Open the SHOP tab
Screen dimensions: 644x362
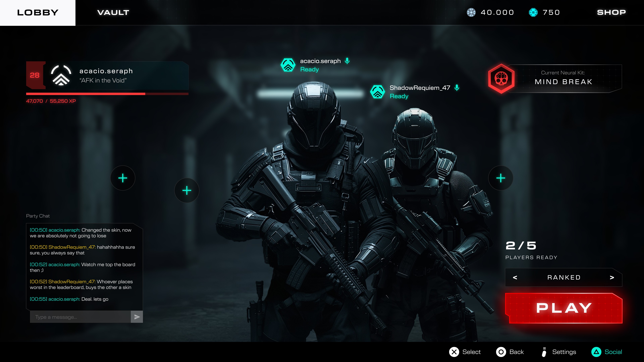[611, 13]
